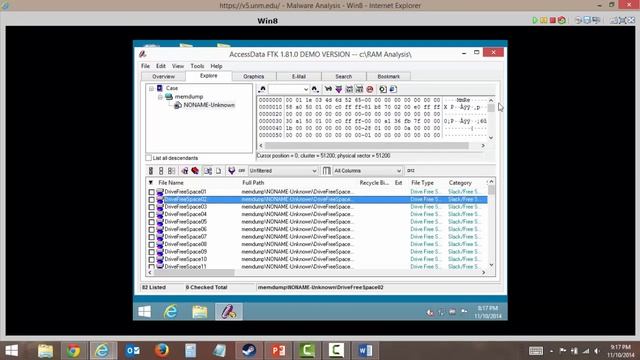Sort by the File Name column header
640x360 pixels.
pos(171,182)
